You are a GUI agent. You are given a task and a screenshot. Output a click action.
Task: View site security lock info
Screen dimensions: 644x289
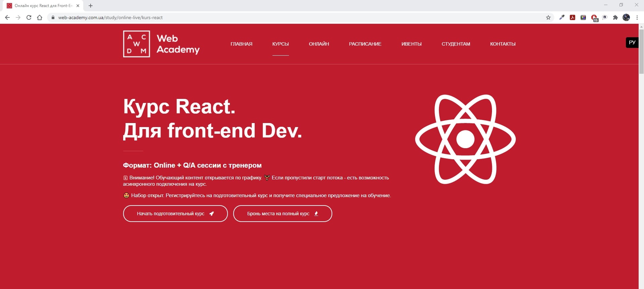point(53,17)
